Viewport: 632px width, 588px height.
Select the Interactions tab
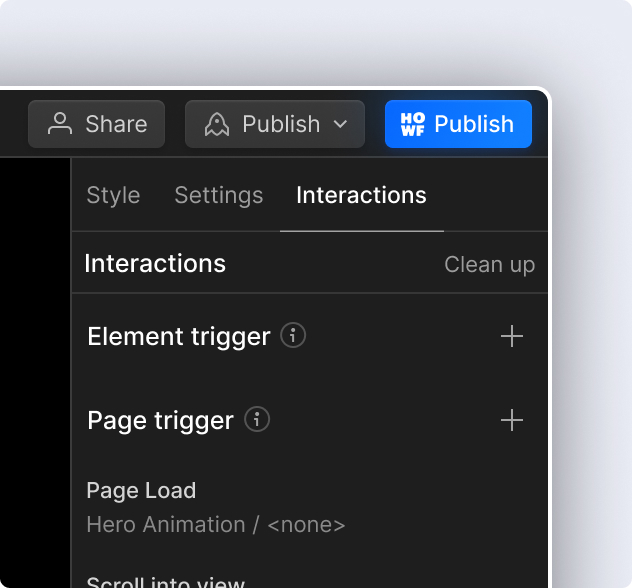(x=362, y=195)
